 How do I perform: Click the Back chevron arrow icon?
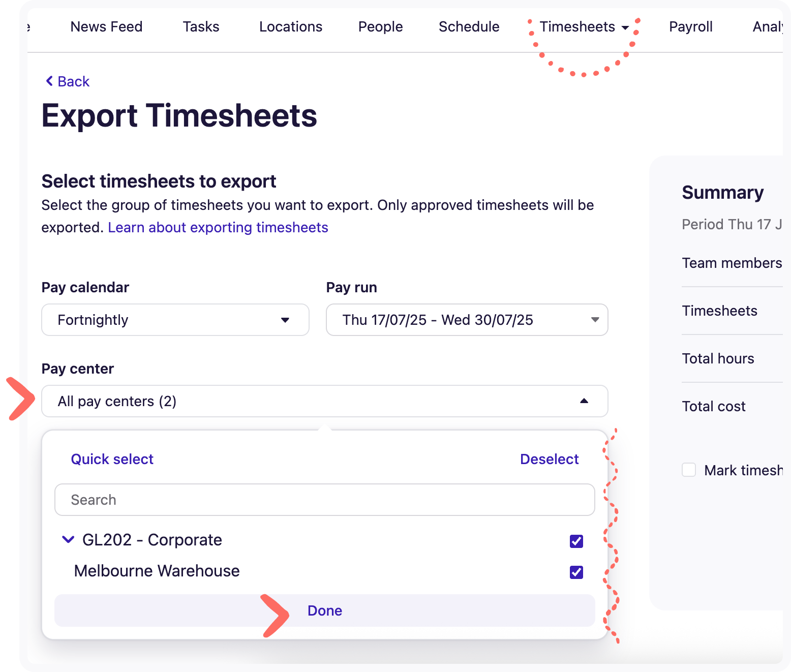[49, 81]
